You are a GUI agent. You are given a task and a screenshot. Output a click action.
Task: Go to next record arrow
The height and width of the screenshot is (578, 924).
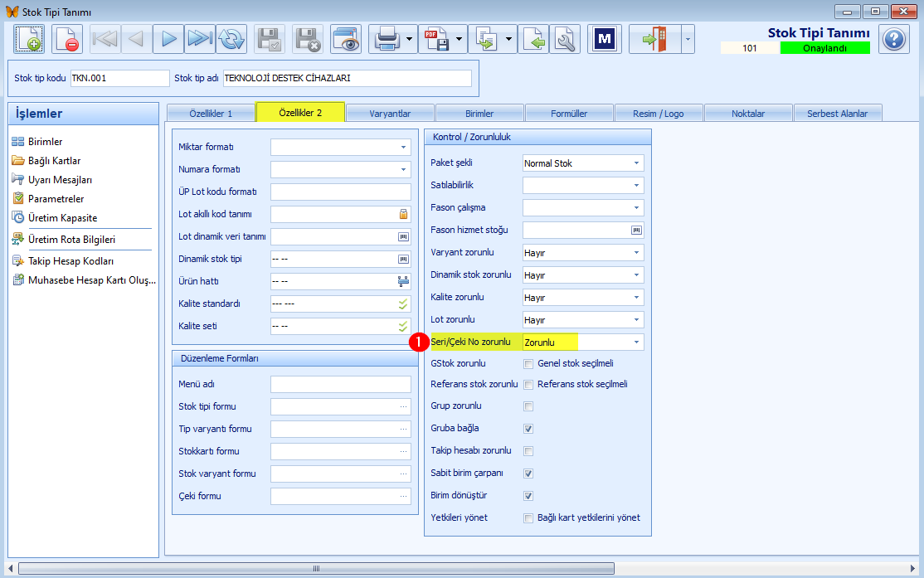(x=168, y=40)
